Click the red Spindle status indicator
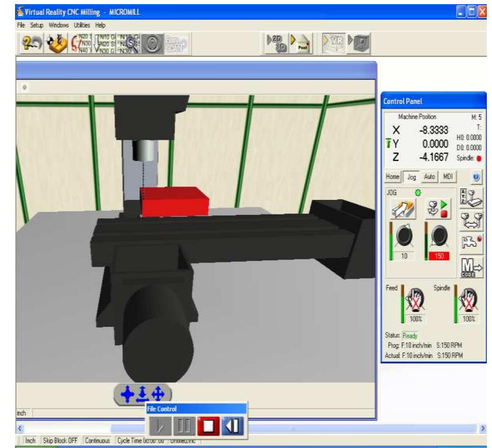The height and width of the screenshot is (448, 492). 479,158
